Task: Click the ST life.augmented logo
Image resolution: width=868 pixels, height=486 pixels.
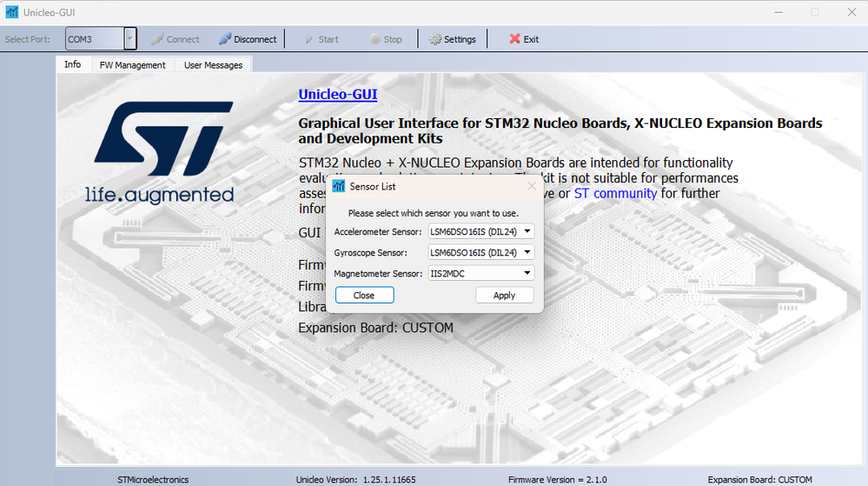Action: [160, 152]
